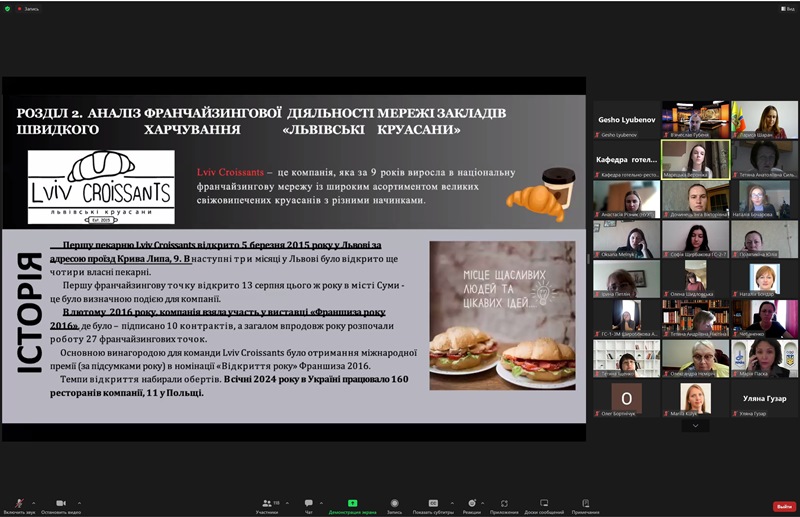This screenshot has width=800, height=517.
Task: Click slide title 'РОЗДІЛ 2. АНАЛІЗ ФРАНЧАЙЗИНГОВОЇ'
Action: click(149, 113)
